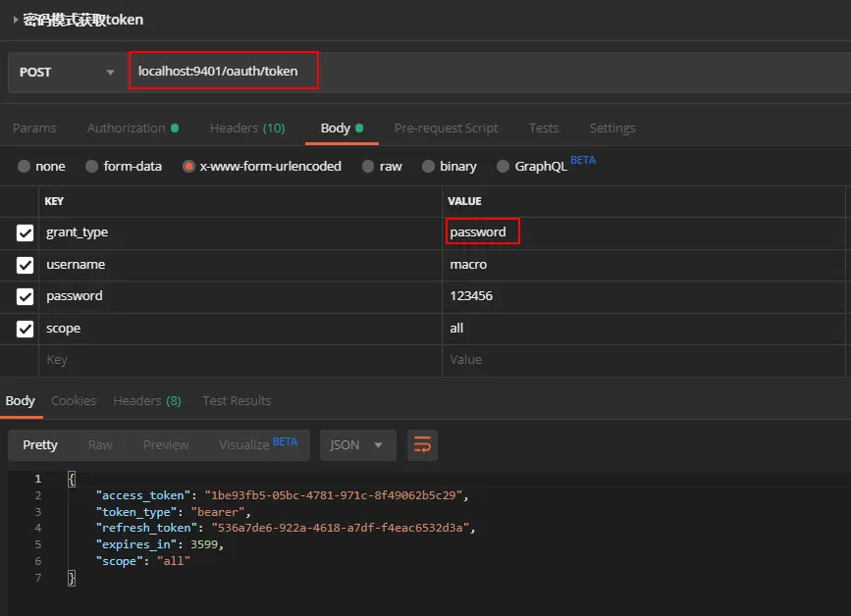Select the form-data body radio button
Screen dimensions: 851x616
pyautogui.click(x=91, y=167)
